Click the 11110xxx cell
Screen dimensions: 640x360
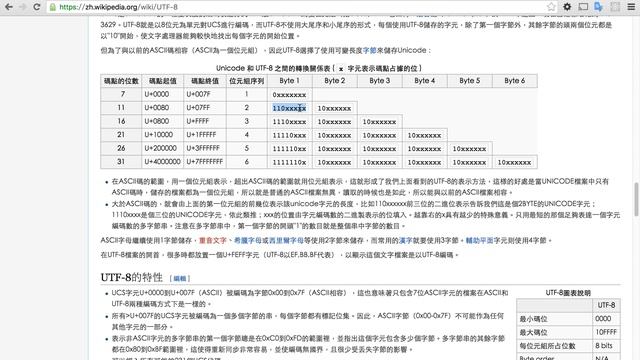point(289,135)
